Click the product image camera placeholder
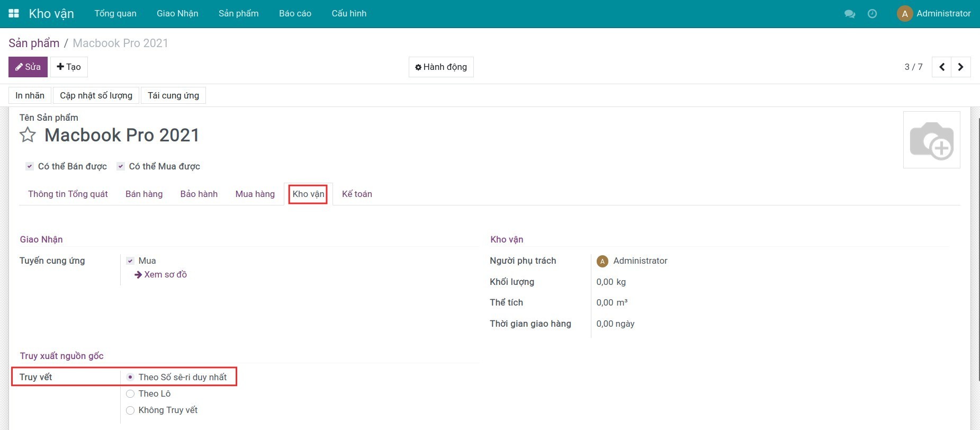The image size is (980, 430). point(931,140)
